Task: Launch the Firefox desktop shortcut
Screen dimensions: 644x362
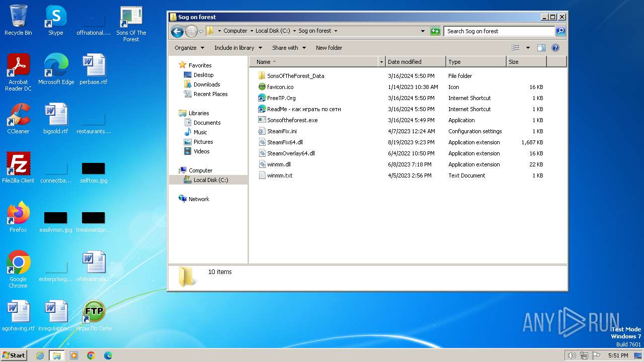Action: 18,217
